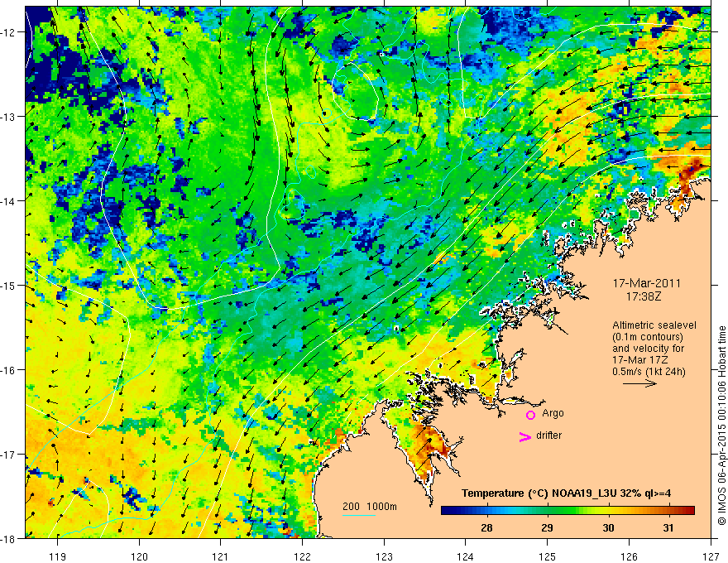Click the longitude axis label 126
The width and height of the screenshot is (728, 563).
629,556
